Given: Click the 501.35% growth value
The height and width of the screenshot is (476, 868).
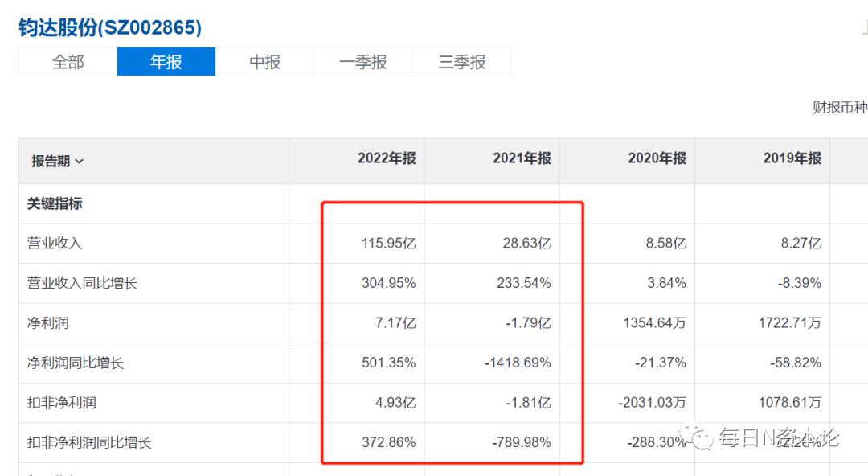Looking at the screenshot, I should [x=389, y=363].
